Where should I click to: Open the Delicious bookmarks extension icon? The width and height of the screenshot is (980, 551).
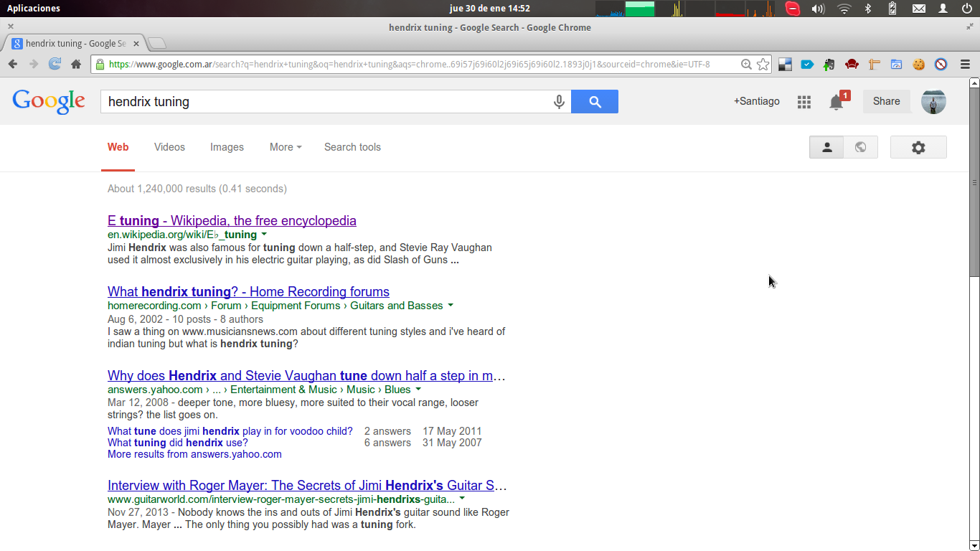click(786, 65)
